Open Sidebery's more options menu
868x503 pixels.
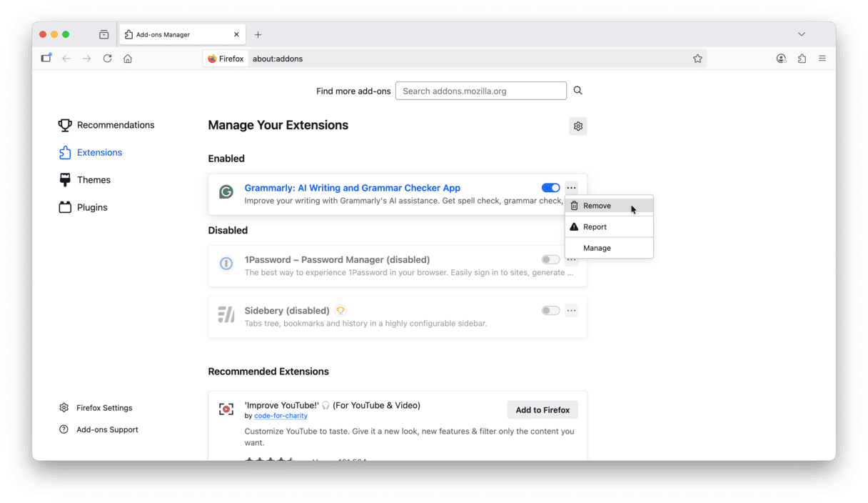coord(571,311)
